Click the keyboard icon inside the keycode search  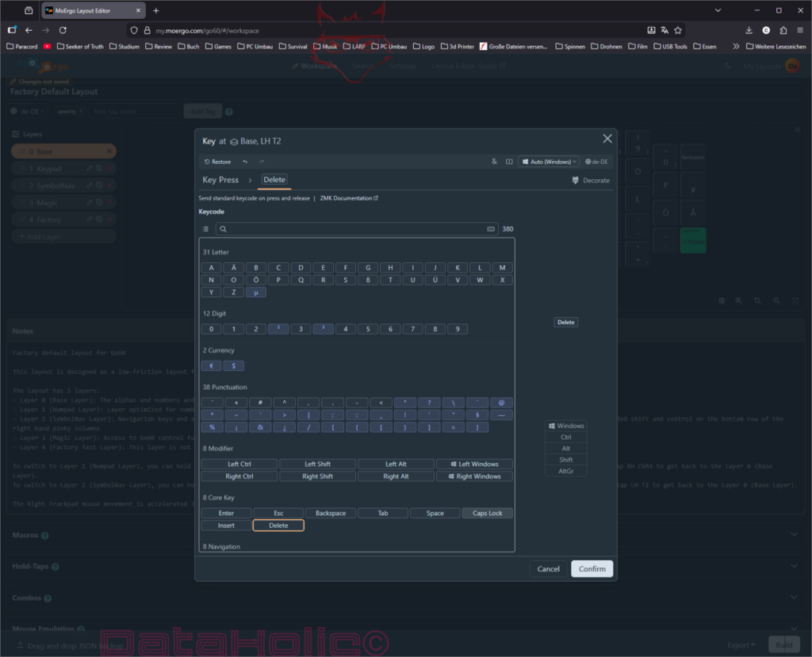click(x=491, y=229)
